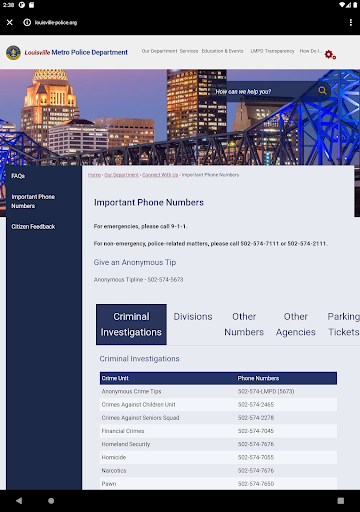Select the Narcotics row
Viewport: 360px width, 512px height.
(x=218, y=470)
